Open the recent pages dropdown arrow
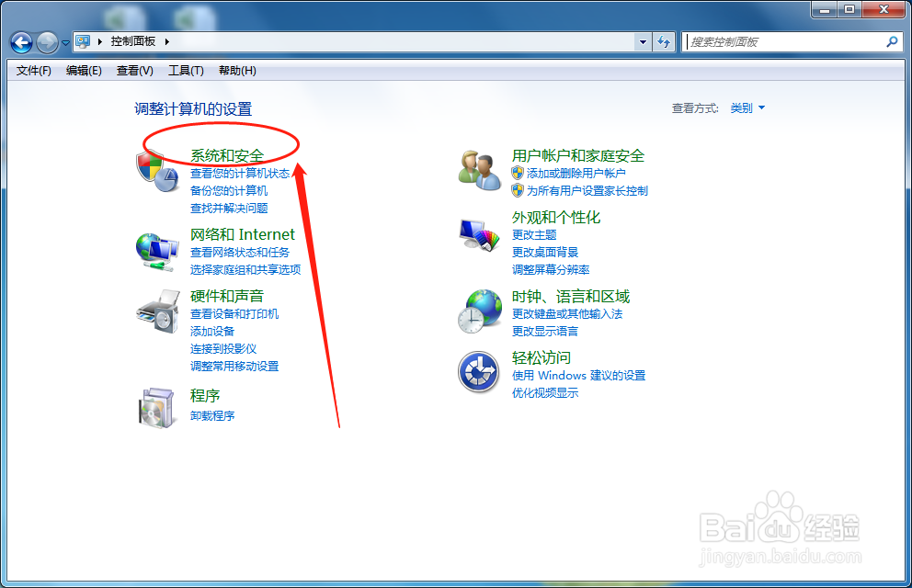The width and height of the screenshot is (912, 588). coord(65,42)
